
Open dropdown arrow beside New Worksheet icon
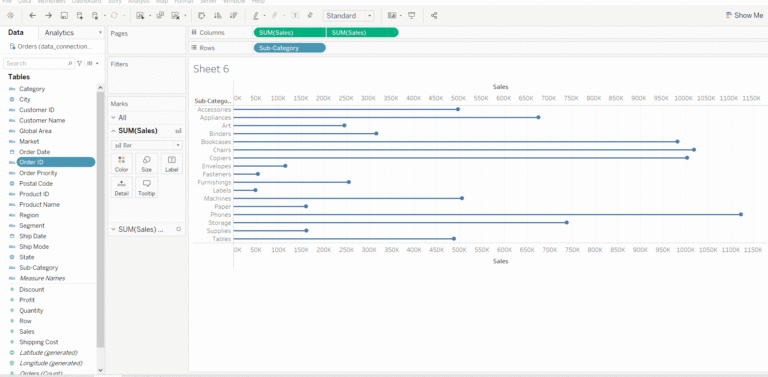tap(150, 16)
